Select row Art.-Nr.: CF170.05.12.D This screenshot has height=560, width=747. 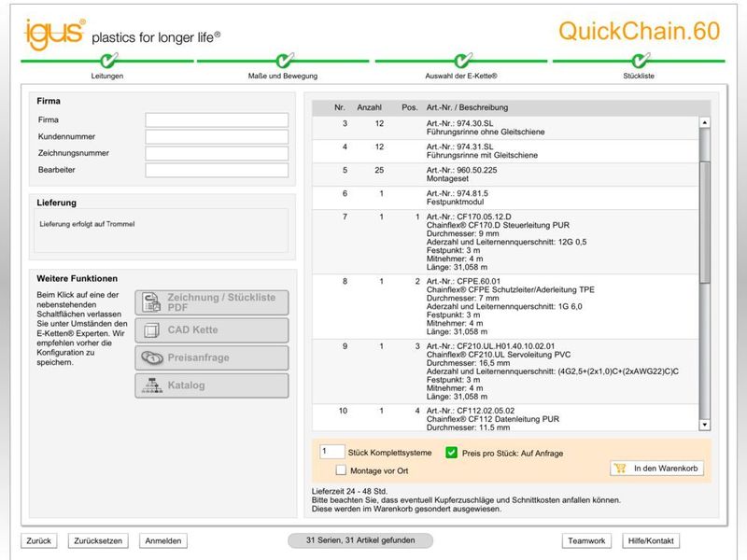(505, 242)
